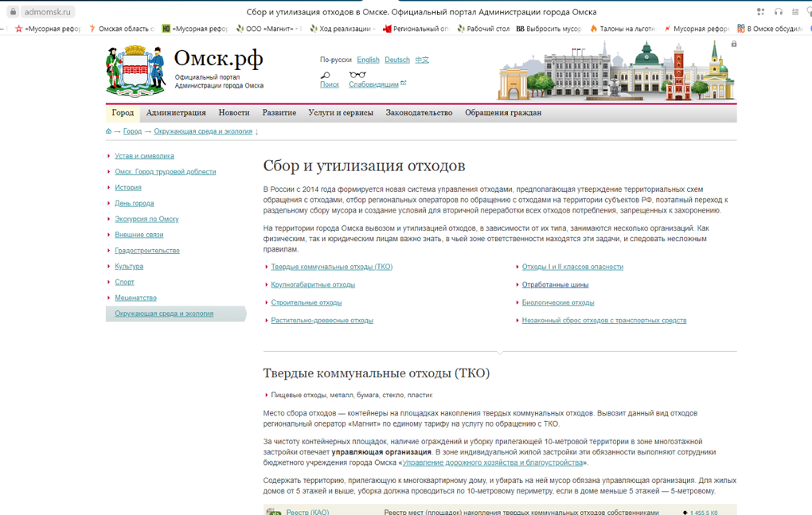Open the Выбросить мусор bookmark
Image resolution: width=812 pixels, height=515 pixels.
[549, 29]
